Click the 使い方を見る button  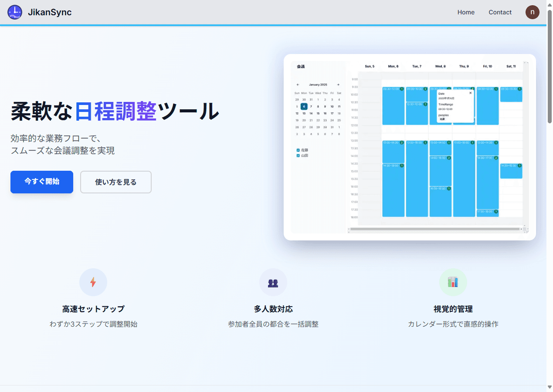pyautogui.click(x=116, y=182)
